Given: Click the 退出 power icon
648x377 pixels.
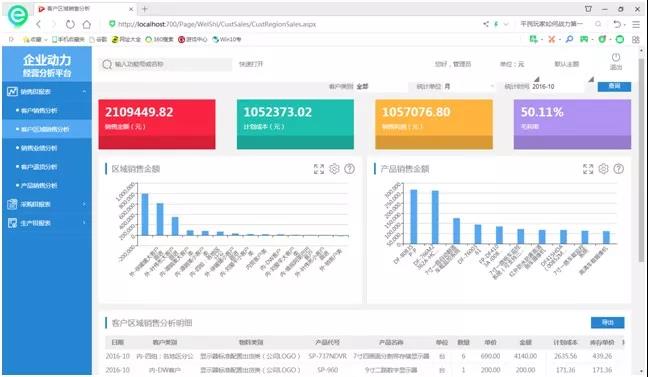Looking at the screenshot, I should pyautogui.click(x=616, y=61).
